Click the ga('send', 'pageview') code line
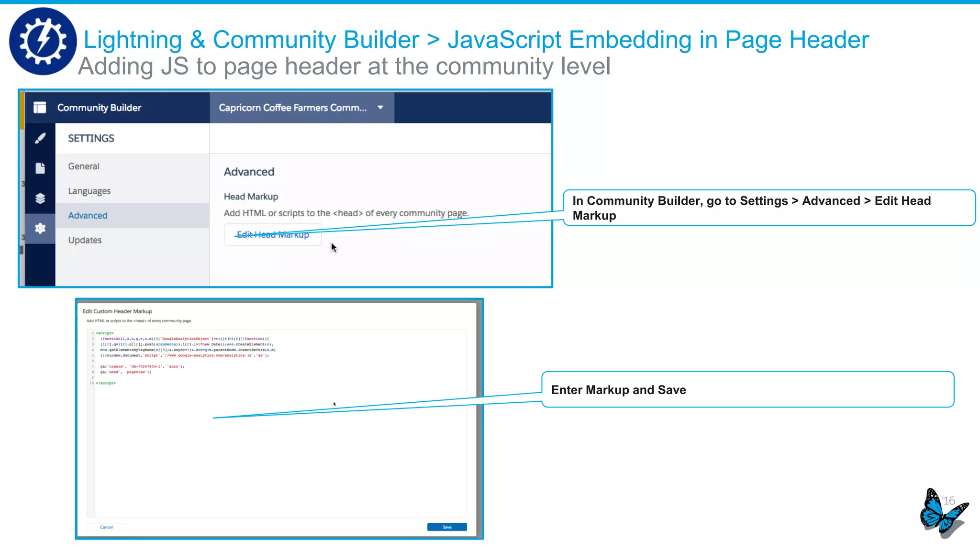The width and height of the screenshot is (980, 551). [125, 372]
